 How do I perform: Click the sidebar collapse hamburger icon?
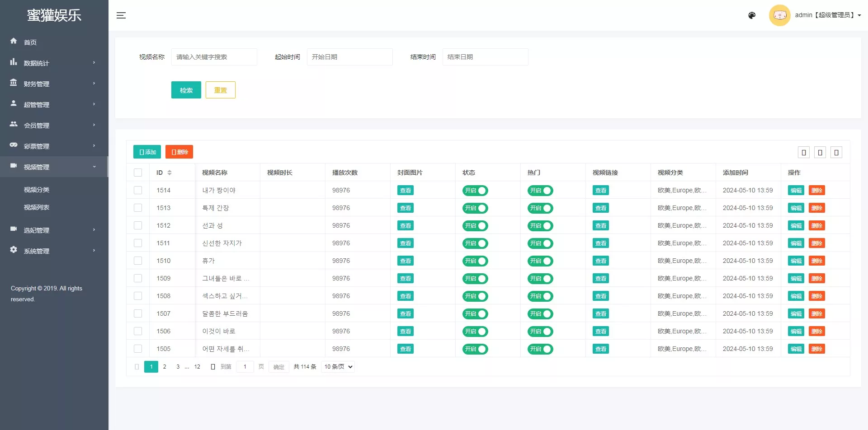click(121, 15)
